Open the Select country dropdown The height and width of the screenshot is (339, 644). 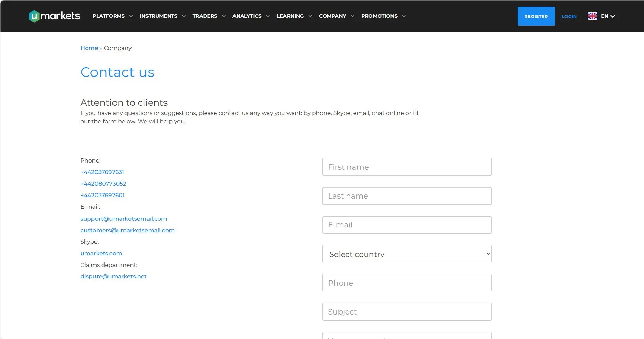pyautogui.click(x=407, y=254)
